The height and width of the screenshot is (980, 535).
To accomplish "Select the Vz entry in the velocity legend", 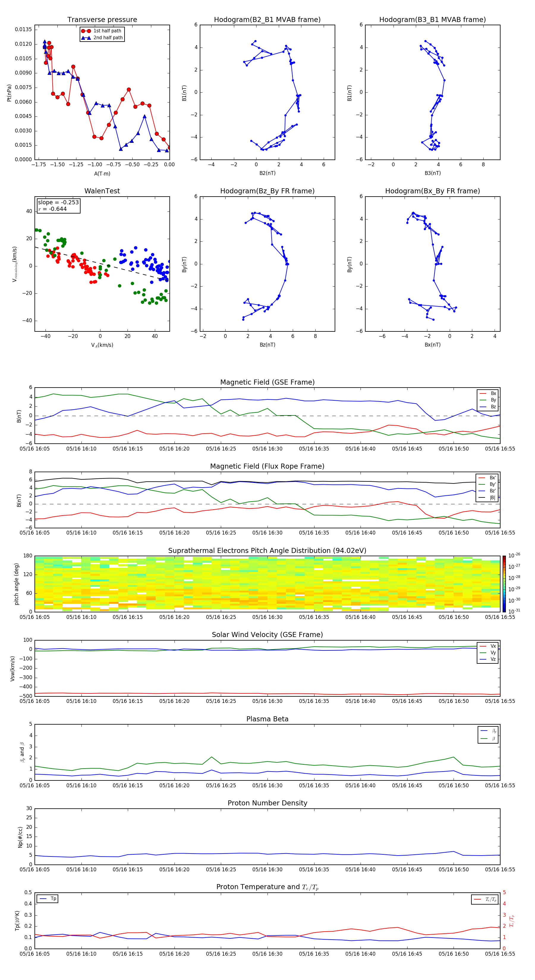I will point(488,659).
